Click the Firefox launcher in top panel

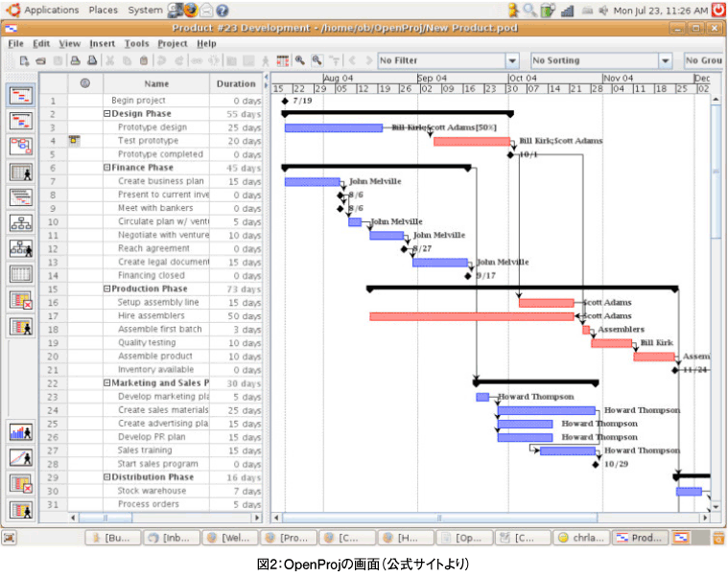point(190,10)
